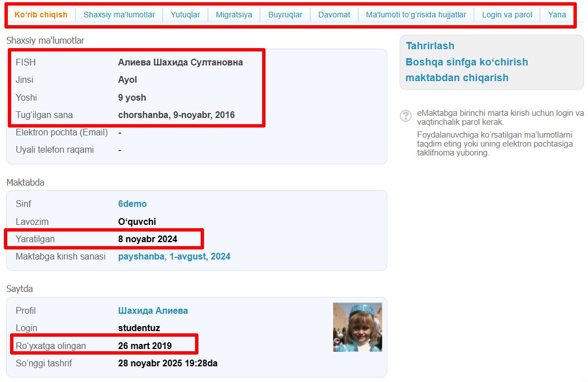This screenshot has width=588, height=382.
Task: Switch to the Ko'rib chiqish tab
Action: (x=41, y=15)
